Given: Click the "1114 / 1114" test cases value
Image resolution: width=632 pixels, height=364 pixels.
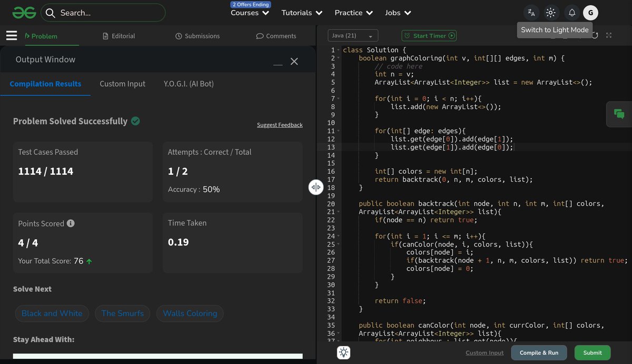Looking at the screenshot, I should tap(46, 171).
